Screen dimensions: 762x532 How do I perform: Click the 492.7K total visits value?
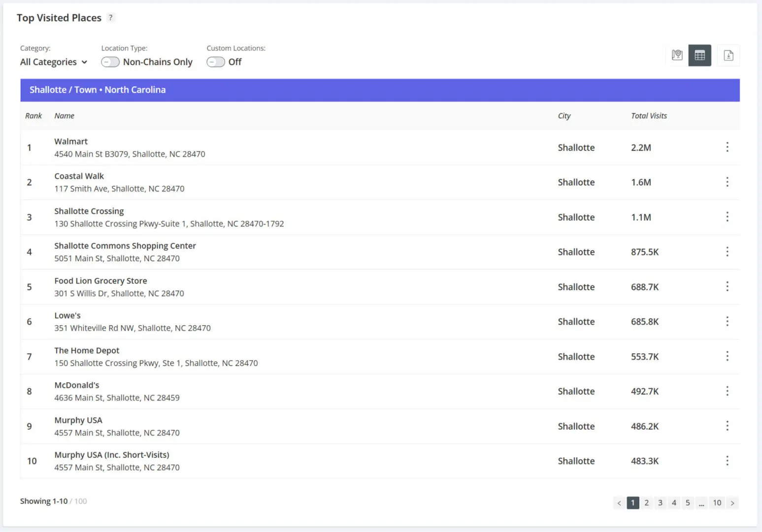(x=645, y=392)
